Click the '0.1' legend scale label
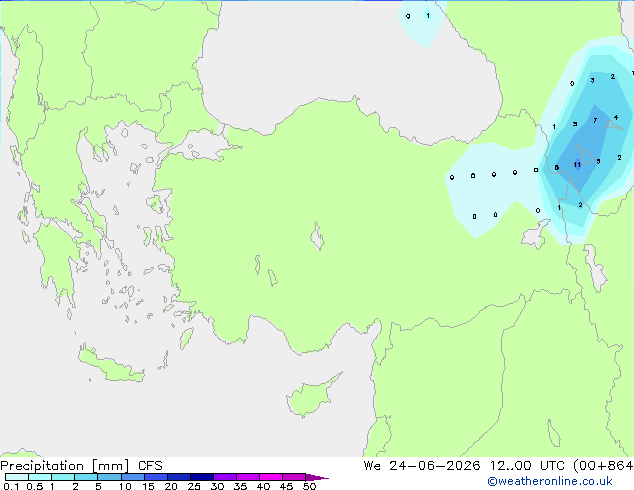The image size is (634, 490). pos(11,486)
